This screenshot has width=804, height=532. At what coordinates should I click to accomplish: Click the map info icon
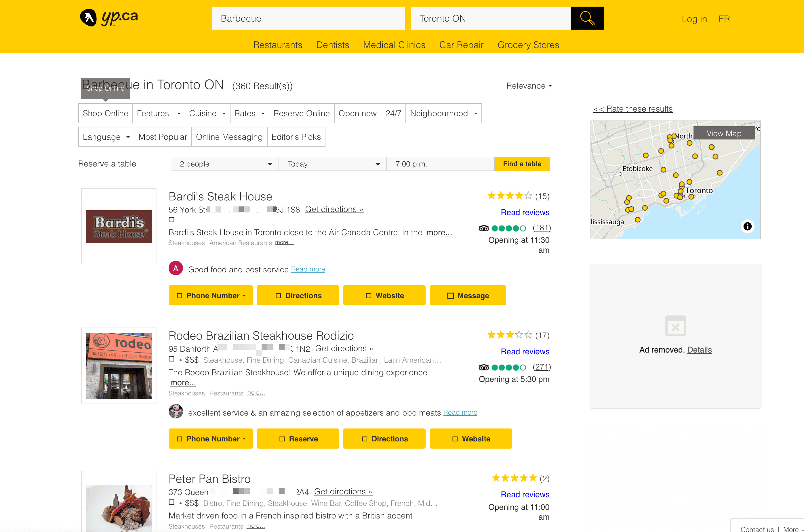pos(747,226)
